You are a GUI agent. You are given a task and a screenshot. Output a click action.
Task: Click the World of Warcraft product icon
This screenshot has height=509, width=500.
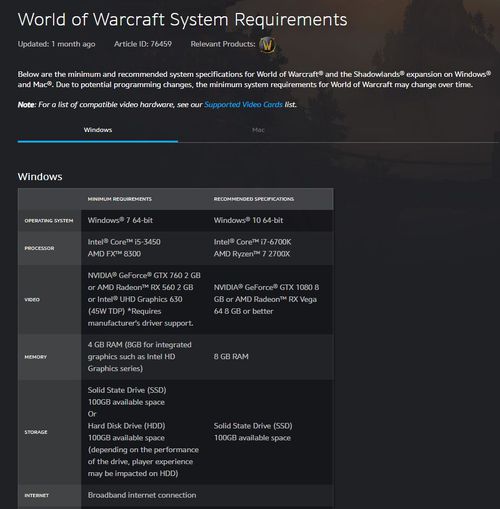tap(267, 44)
